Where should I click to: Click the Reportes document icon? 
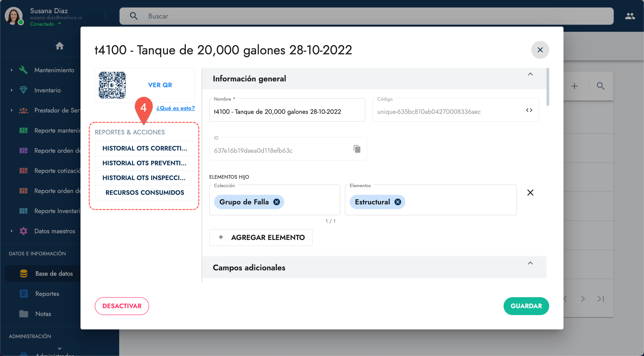24,294
